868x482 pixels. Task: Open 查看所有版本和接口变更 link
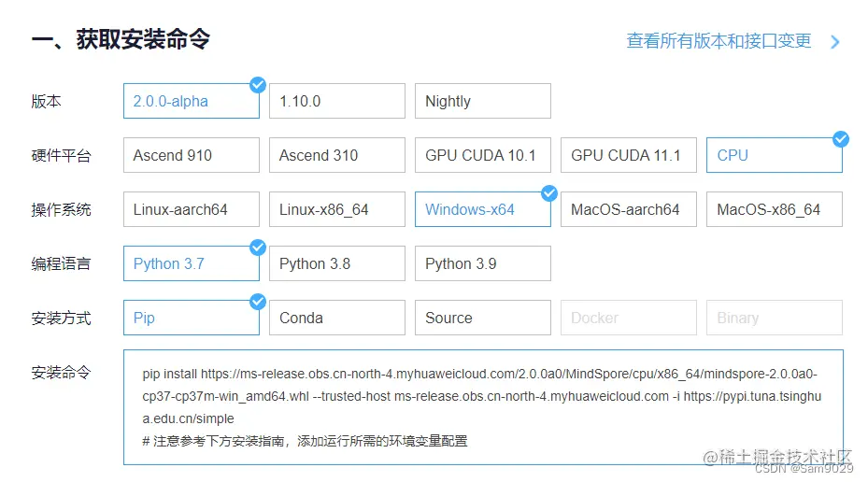pos(719,41)
